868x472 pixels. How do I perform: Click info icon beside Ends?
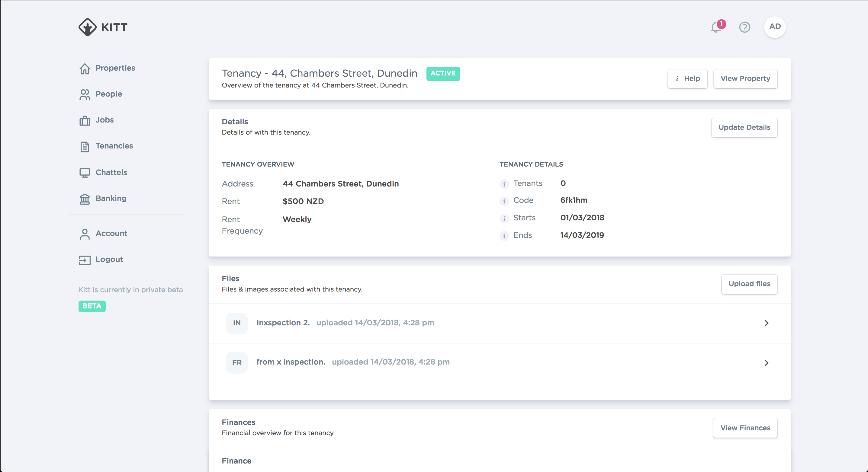(504, 236)
